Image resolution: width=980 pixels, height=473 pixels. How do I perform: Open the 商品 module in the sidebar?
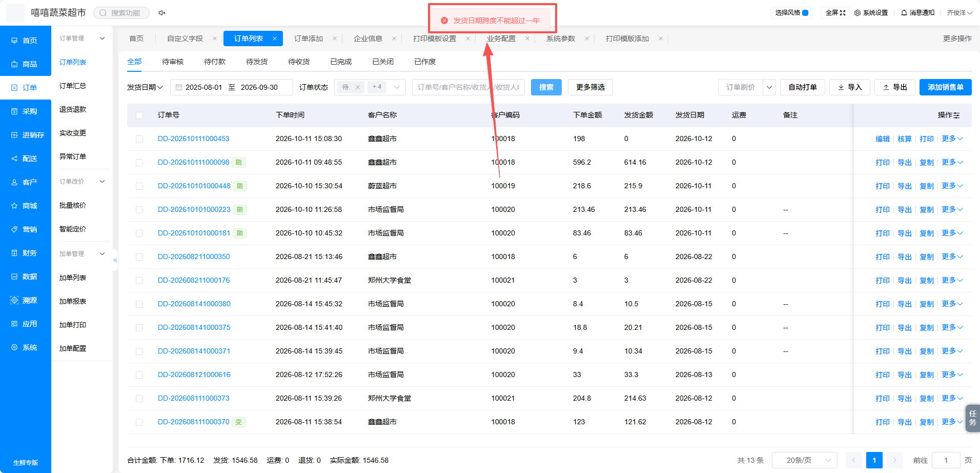[26, 64]
